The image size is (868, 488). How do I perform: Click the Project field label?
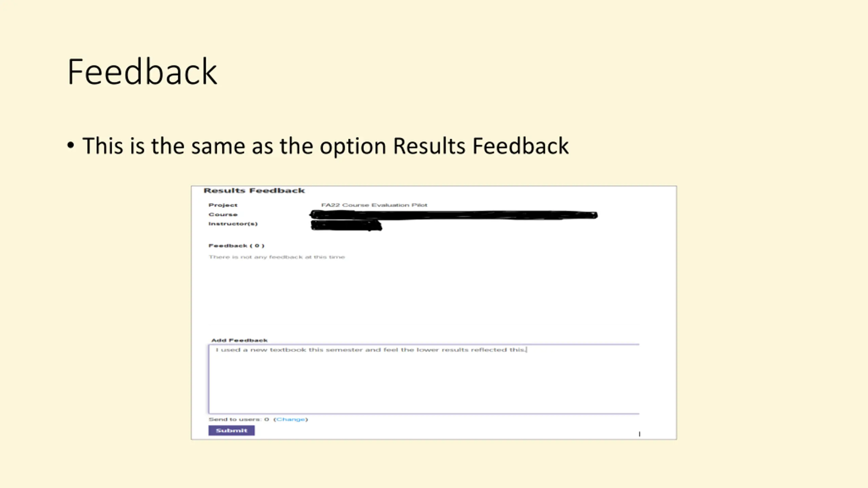click(223, 205)
